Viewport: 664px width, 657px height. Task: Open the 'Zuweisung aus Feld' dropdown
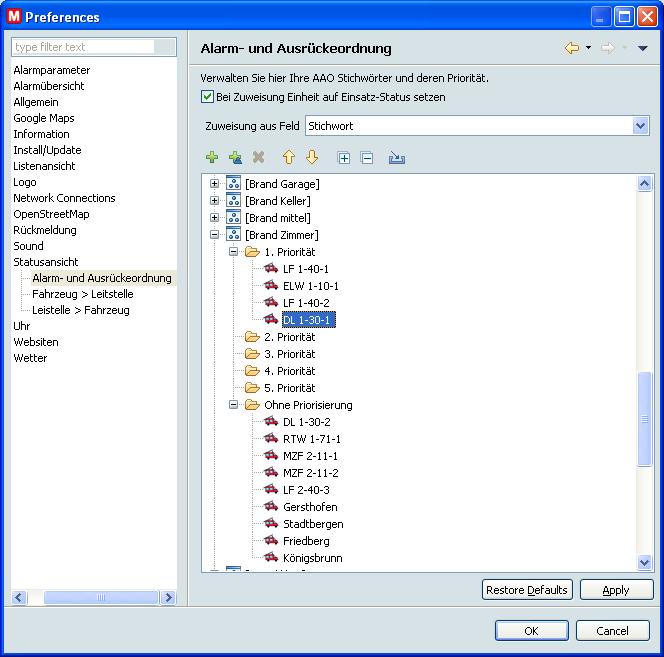[x=641, y=126]
